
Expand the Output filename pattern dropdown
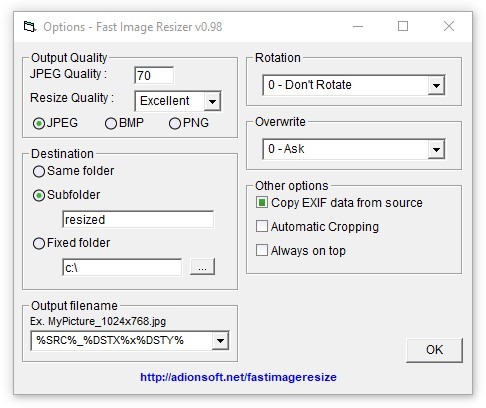click(220, 341)
